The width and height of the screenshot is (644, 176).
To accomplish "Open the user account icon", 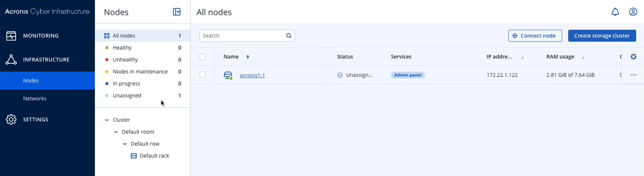I will 633,12.
